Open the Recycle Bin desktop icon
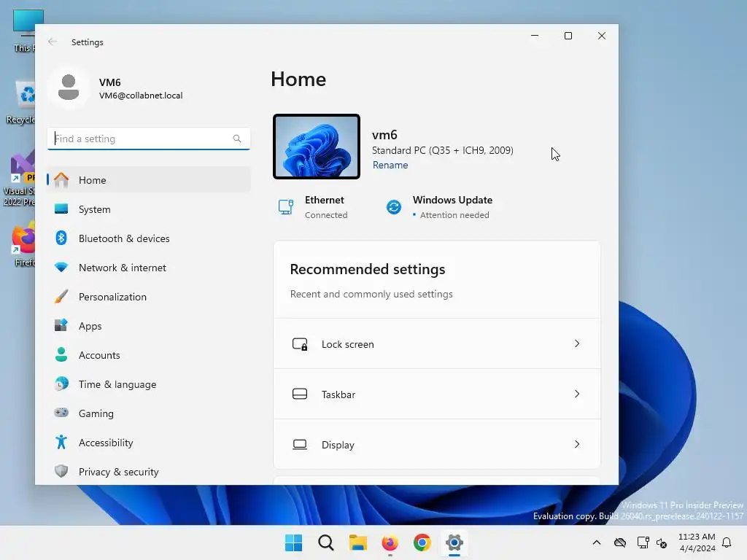The height and width of the screenshot is (560, 747). point(21,102)
